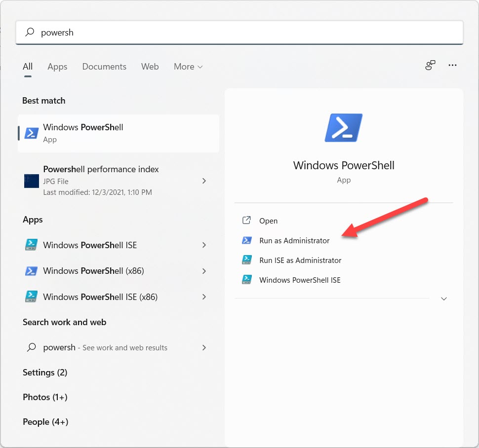Open the Powershell performance index JPG thumbnail
Image resolution: width=479 pixels, height=448 pixels.
[32, 181]
